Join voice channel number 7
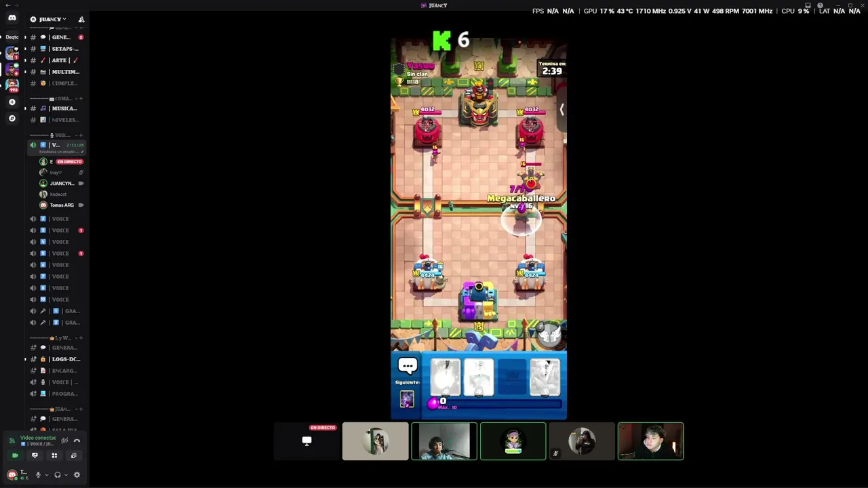Image resolution: width=868 pixels, height=488 pixels. [x=57, y=277]
